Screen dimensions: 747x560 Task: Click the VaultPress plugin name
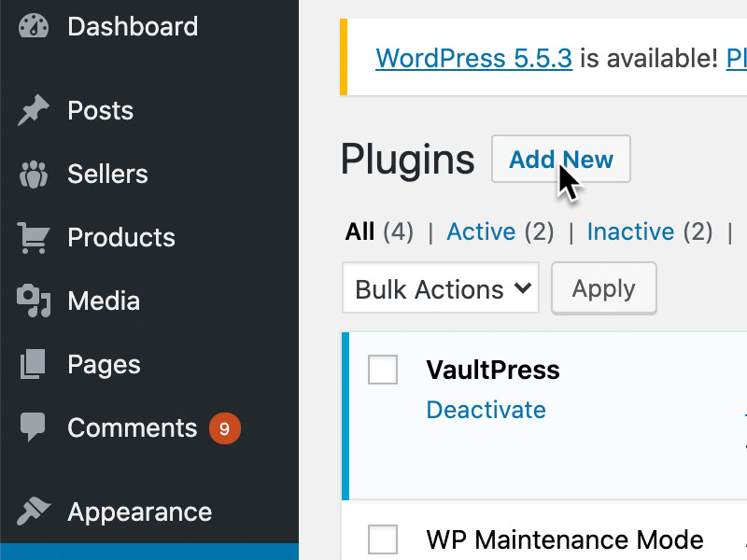493,370
